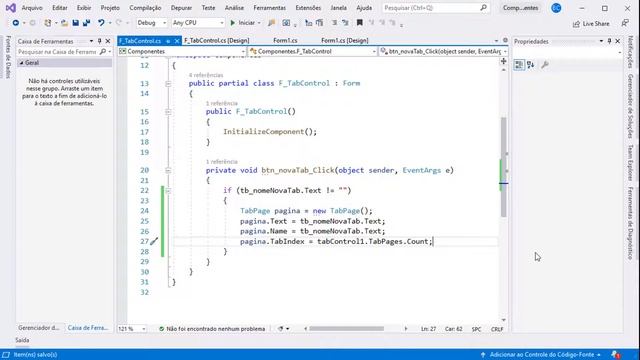Collapse the Geral toolbox group
This screenshot has height=360, width=640.
(x=21, y=63)
